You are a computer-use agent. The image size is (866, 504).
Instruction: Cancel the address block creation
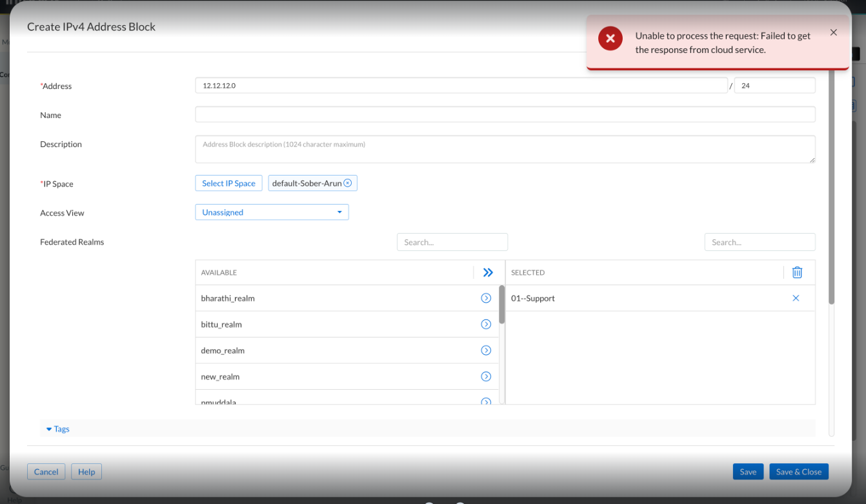coord(46,472)
